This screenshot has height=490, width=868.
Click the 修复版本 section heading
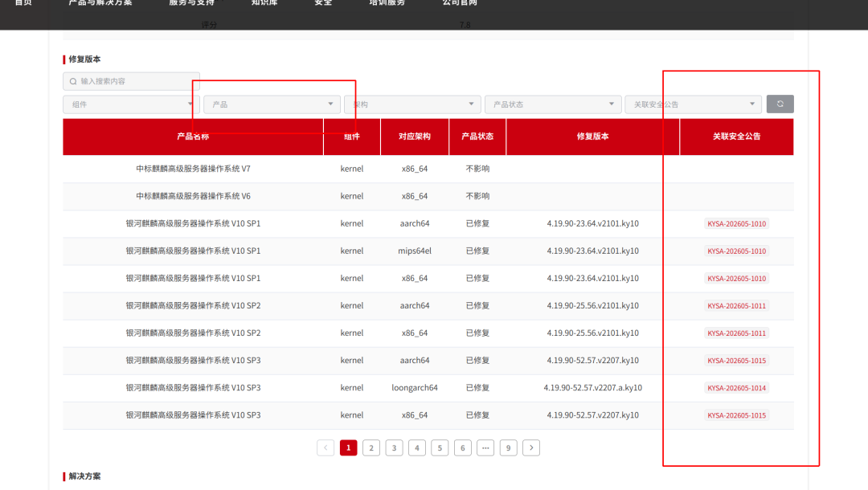point(84,59)
